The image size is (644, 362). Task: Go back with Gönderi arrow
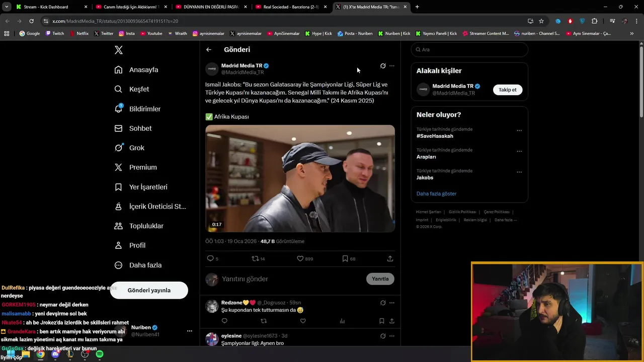(x=209, y=50)
